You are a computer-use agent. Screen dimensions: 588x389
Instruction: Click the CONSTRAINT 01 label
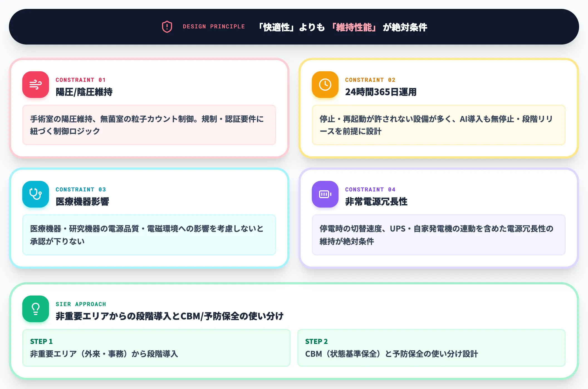[80, 80]
